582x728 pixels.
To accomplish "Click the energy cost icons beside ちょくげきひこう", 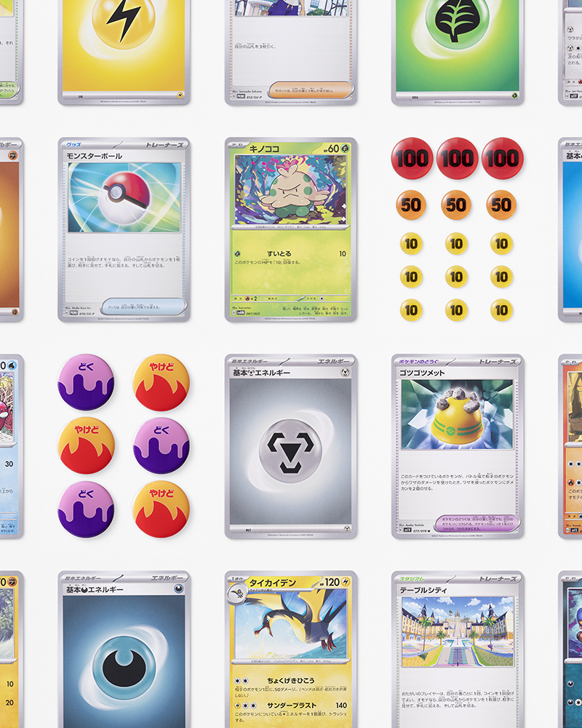I will tap(240, 681).
